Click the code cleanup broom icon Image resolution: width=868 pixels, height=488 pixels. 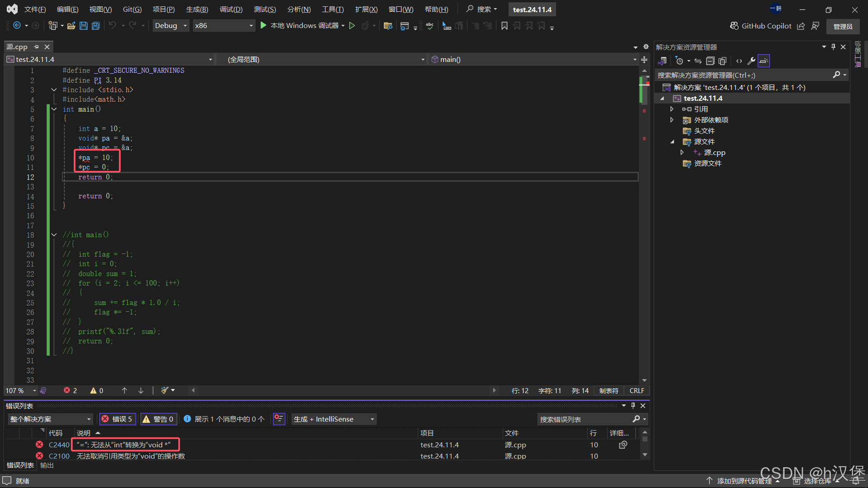click(x=165, y=390)
